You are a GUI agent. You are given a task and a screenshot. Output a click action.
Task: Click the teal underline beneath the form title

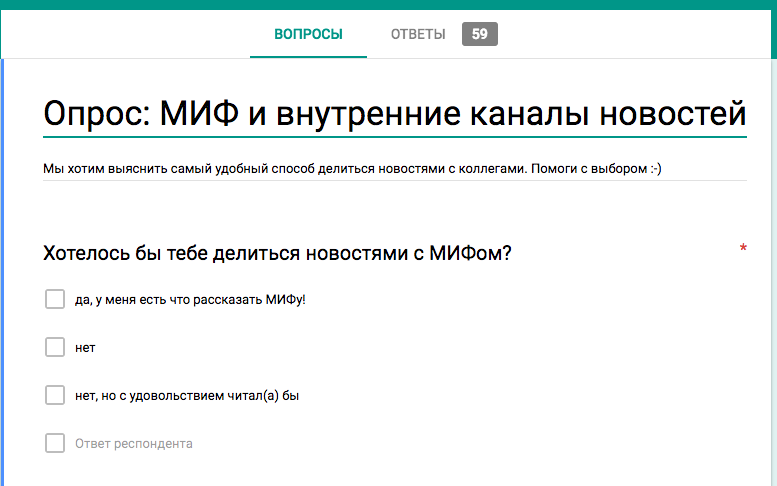(x=394, y=135)
